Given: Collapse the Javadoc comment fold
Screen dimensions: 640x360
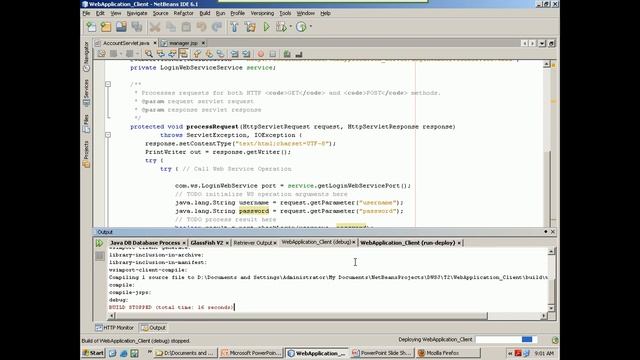Looking at the screenshot, I should tap(108, 84).
